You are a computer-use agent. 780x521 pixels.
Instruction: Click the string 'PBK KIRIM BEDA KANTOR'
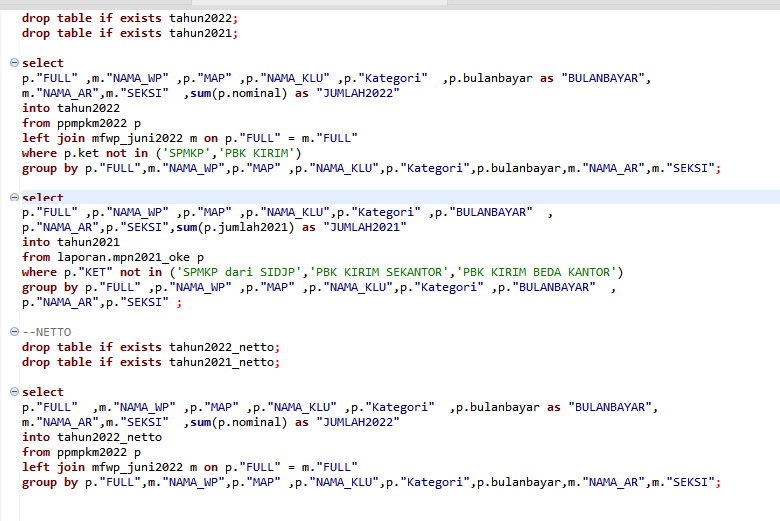point(536,272)
